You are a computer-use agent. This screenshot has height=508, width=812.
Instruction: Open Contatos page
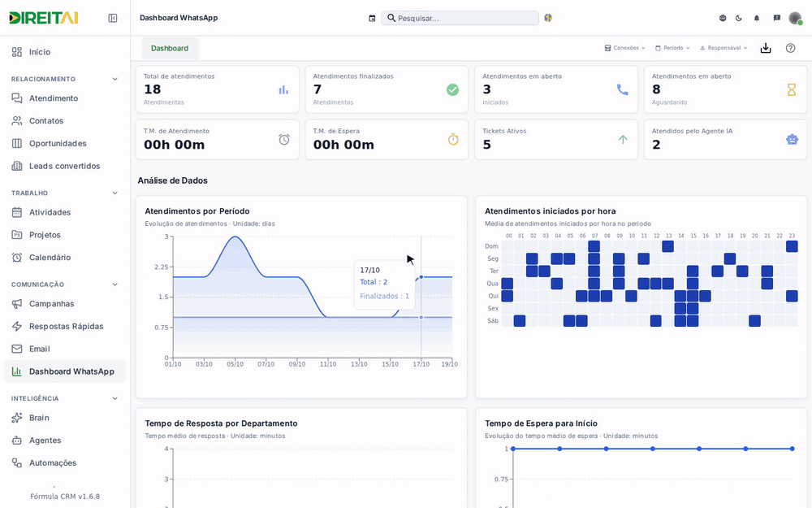(x=65, y=121)
